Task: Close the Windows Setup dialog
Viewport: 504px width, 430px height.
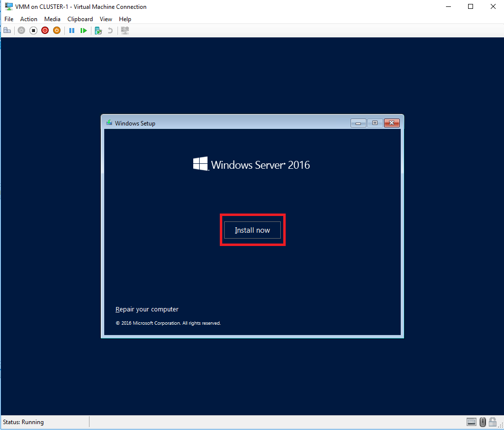Action: point(391,123)
